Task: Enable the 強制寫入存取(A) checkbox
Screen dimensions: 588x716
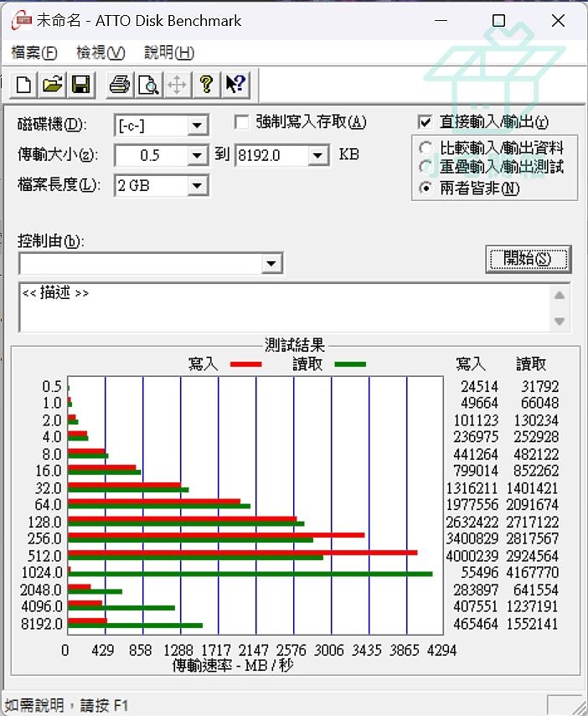Action: pyautogui.click(x=241, y=122)
